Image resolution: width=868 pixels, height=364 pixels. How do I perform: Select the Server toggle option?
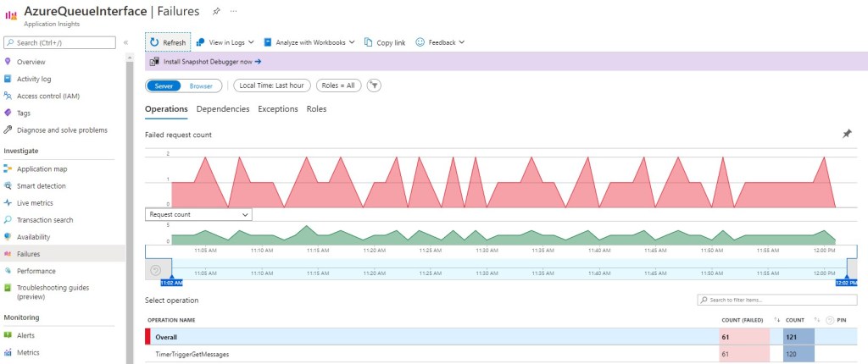point(164,85)
